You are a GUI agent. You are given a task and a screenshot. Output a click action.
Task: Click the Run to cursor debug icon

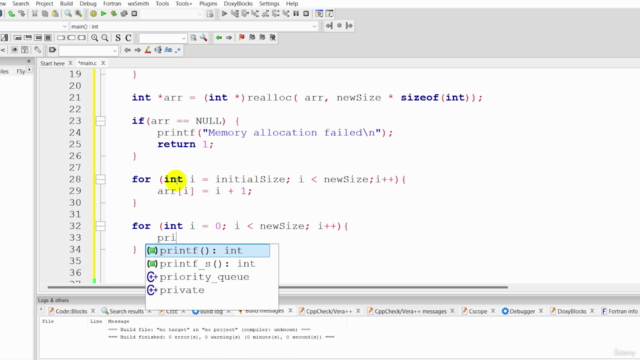click(235, 14)
